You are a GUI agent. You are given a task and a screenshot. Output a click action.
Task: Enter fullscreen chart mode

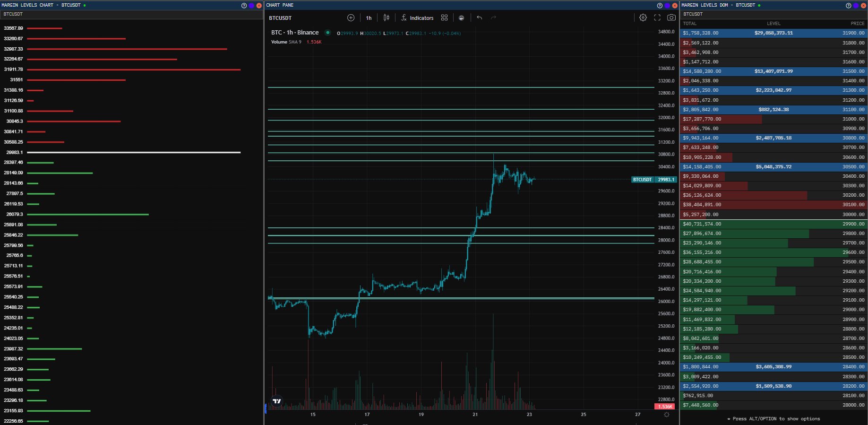pyautogui.click(x=657, y=17)
